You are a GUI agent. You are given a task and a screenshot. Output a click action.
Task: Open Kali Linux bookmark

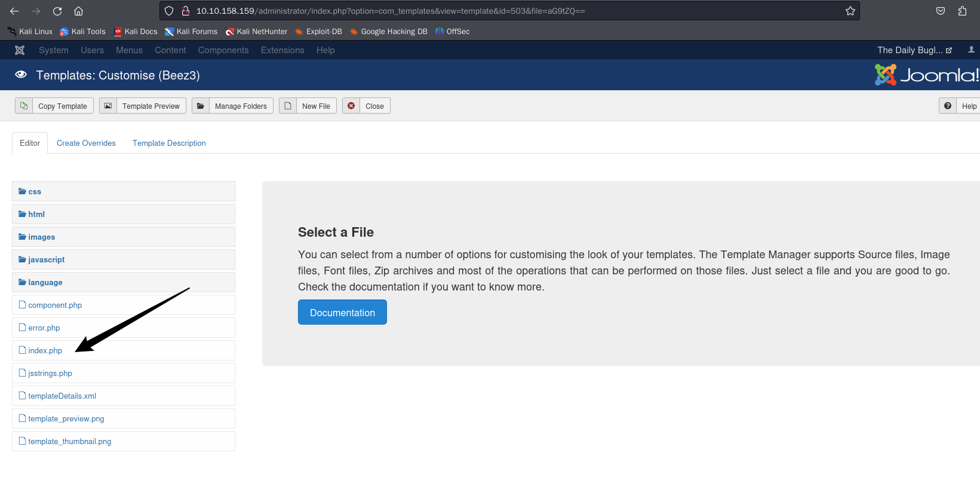(x=30, y=32)
